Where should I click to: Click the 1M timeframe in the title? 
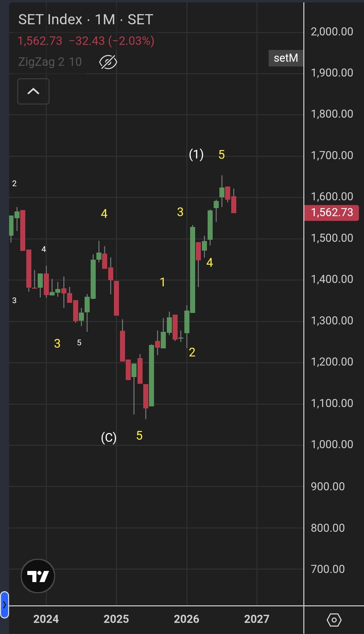pos(105,20)
